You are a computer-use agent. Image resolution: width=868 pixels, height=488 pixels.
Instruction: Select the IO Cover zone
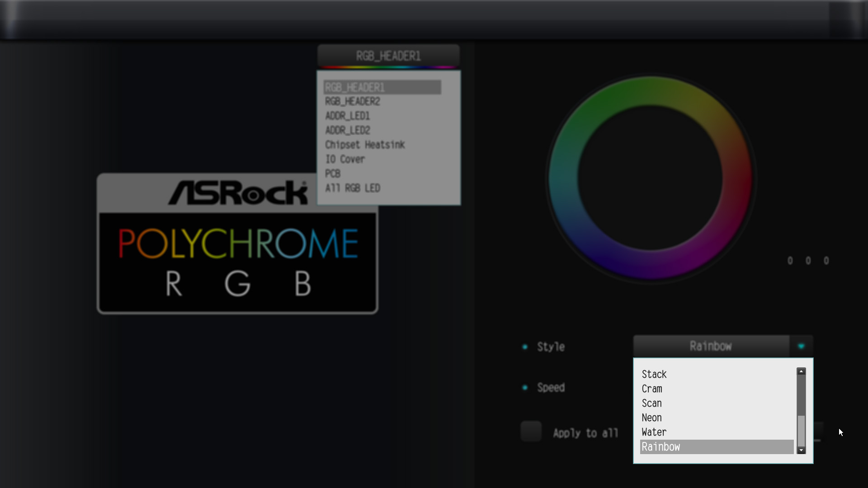(345, 159)
